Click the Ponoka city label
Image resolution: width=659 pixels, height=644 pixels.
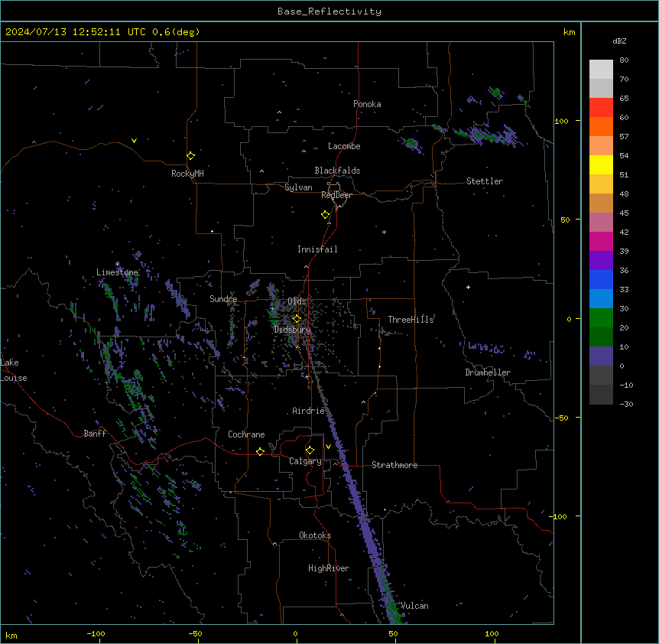(367, 104)
